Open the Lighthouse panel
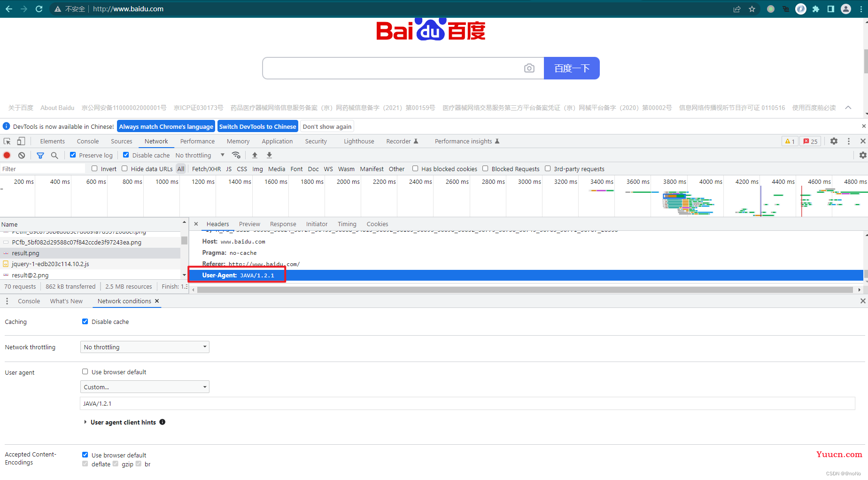 359,141
